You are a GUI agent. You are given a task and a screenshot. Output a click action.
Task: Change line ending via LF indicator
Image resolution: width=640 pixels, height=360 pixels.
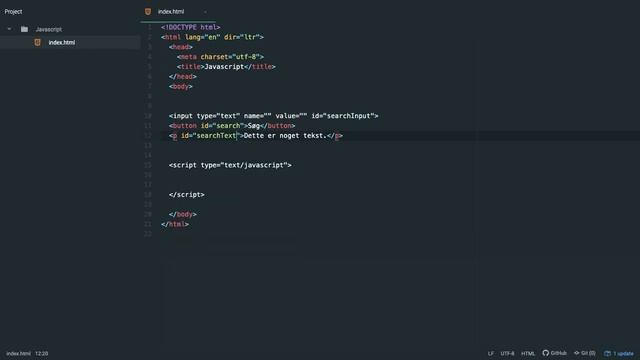click(x=491, y=353)
